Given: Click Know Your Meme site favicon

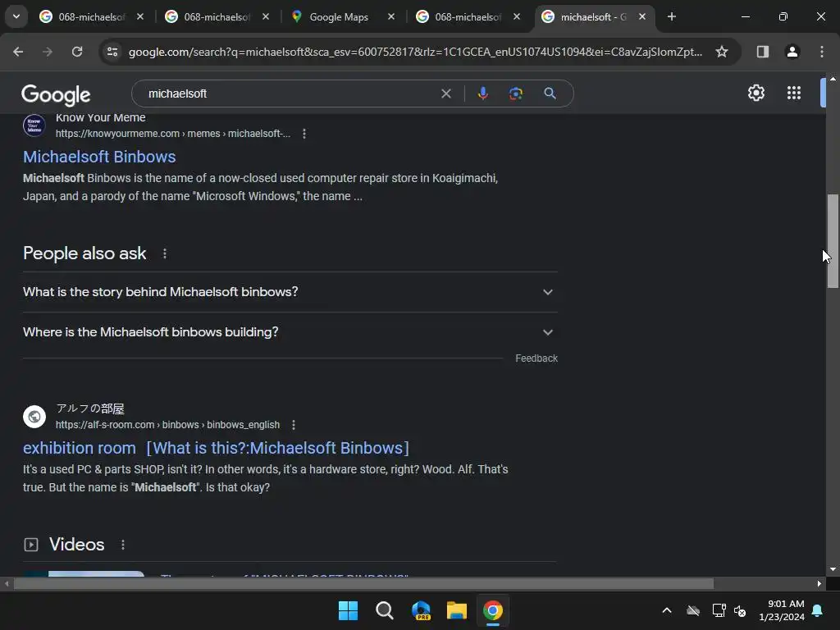Looking at the screenshot, I should 34,126.
